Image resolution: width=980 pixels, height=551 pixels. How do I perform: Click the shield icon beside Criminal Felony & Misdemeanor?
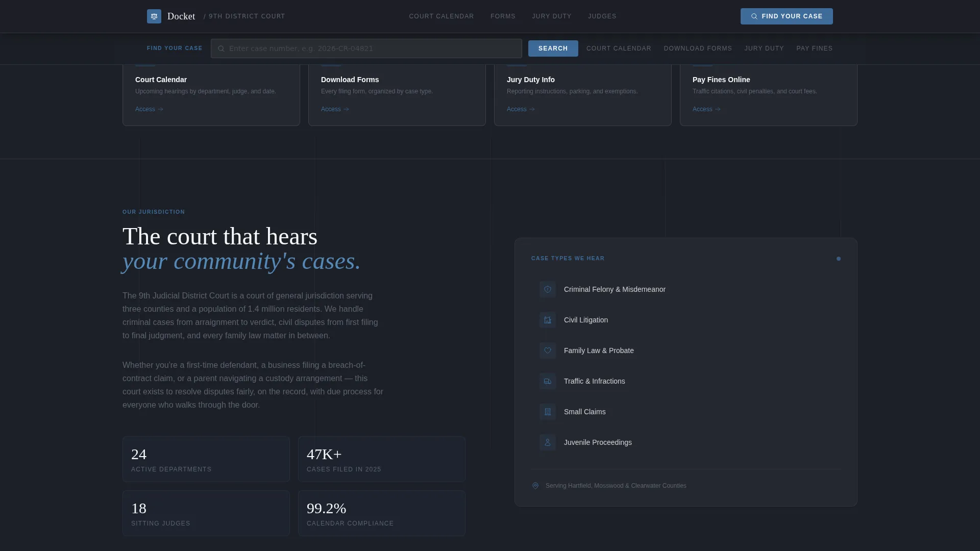pyautogui.click(x=548, y=289)
